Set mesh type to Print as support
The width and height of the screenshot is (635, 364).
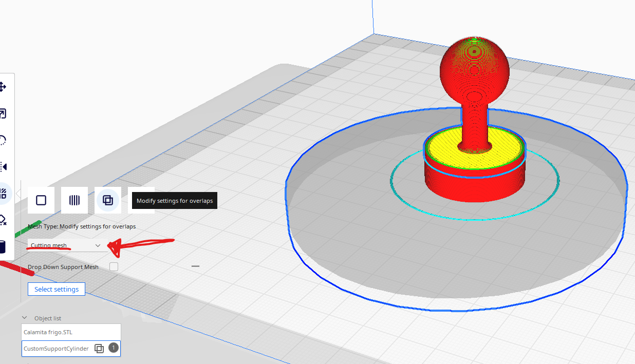(74, 200)
